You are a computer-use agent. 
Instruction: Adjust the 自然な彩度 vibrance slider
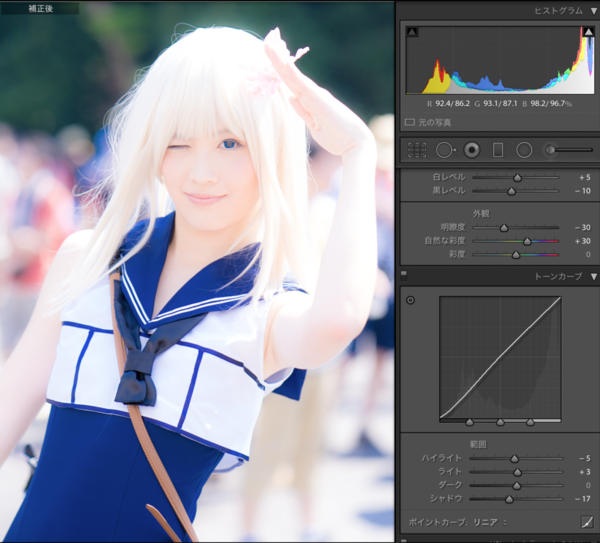click(527, 241)
